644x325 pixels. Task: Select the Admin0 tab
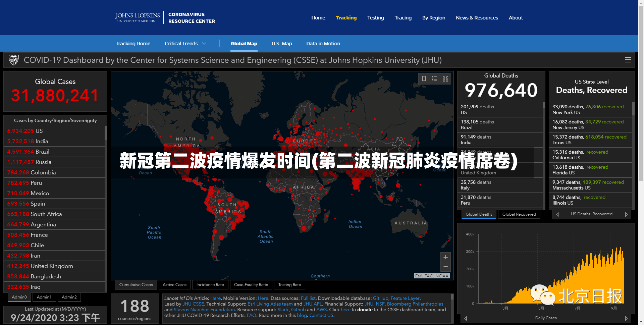pyautogui.click(x=19, y=297)
